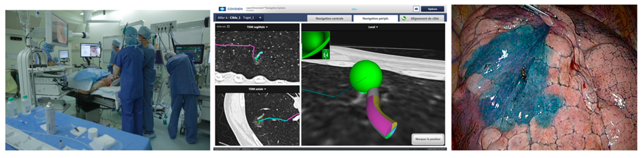Click the 0,4 distance indicator
The width and height of the screenshot is (644, 158).
(x=326, y=54)
